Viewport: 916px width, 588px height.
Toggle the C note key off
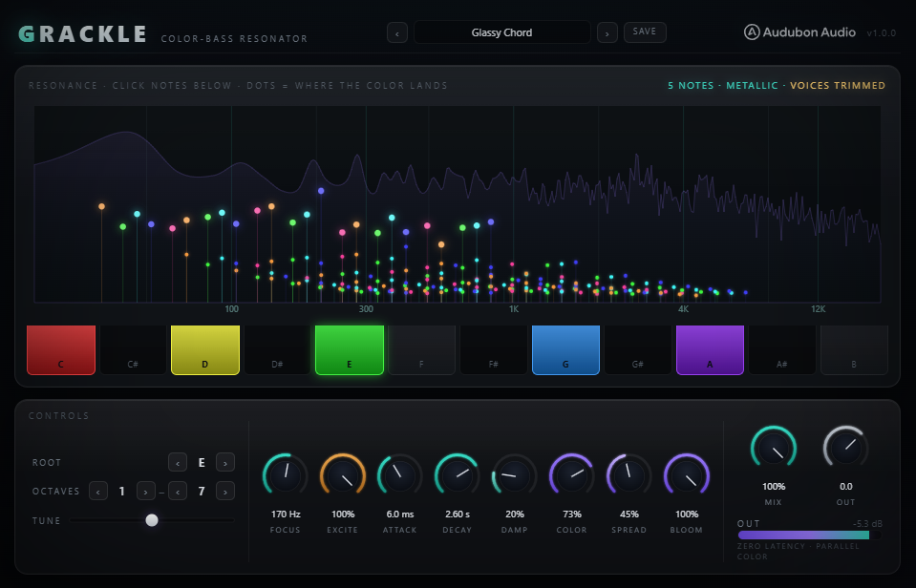click(61, 349)
